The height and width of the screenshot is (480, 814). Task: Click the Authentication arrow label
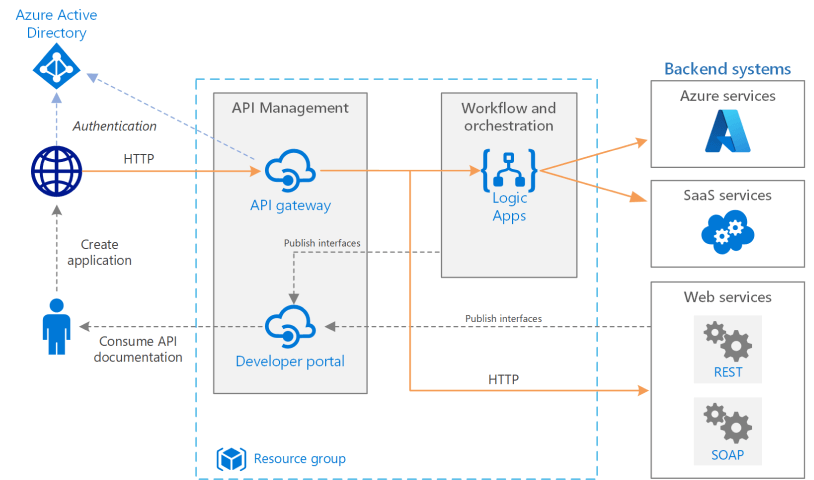[x=115, y=126]
